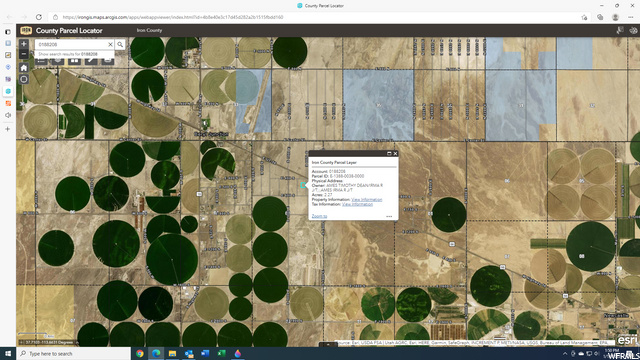The width and height of the screenshot is (640, 360).
Task: Open browser collections icon
Action: tap(600, 17)
